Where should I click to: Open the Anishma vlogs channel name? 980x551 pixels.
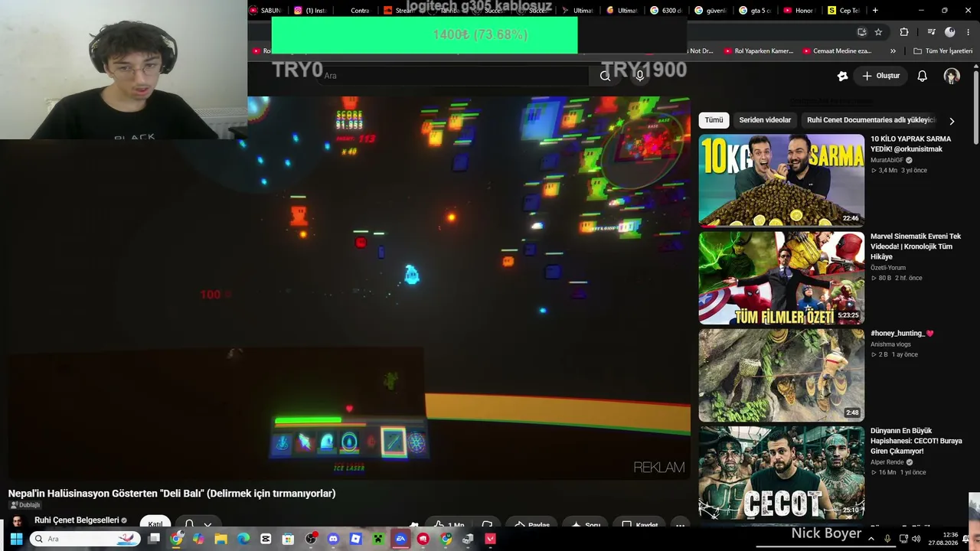coord(891,344)
